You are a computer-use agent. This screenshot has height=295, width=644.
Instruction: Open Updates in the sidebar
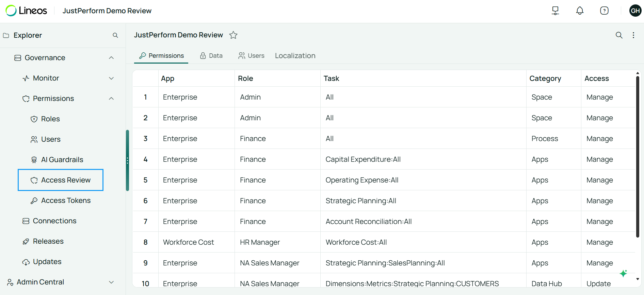pyautogui.click(x=47, y=262)
